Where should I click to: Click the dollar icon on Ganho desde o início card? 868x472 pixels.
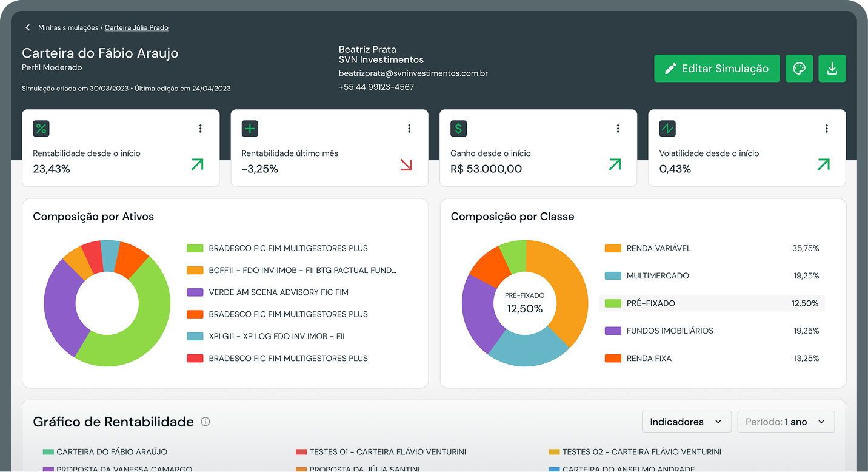pyautogui.click(x=458, y=129)
